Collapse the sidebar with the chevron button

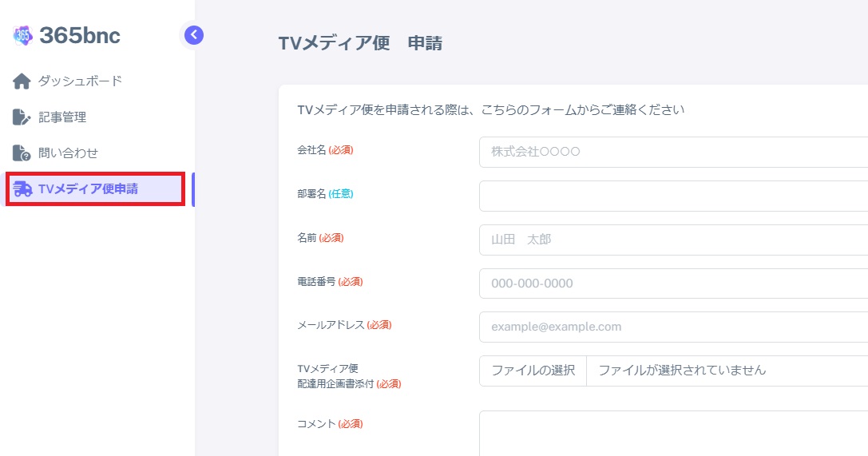click(x=194, y=34)
